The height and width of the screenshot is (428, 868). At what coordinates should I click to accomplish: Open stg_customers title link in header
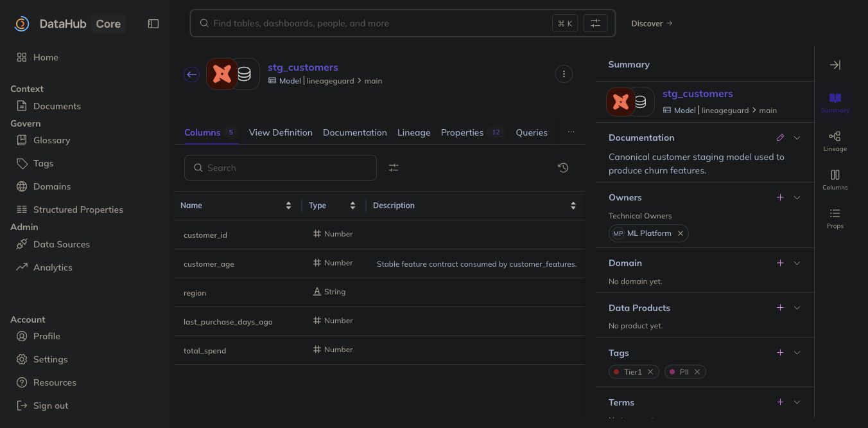click(303, 67)
